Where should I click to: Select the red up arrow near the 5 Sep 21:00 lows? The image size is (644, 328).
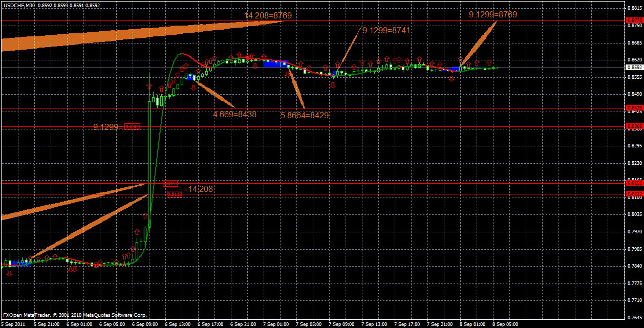[31, 258]
